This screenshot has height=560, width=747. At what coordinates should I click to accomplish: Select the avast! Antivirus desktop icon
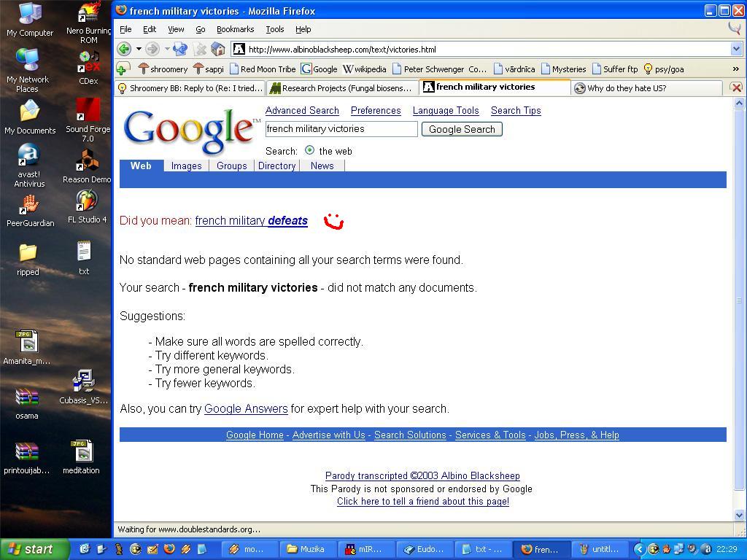point(29,166)
